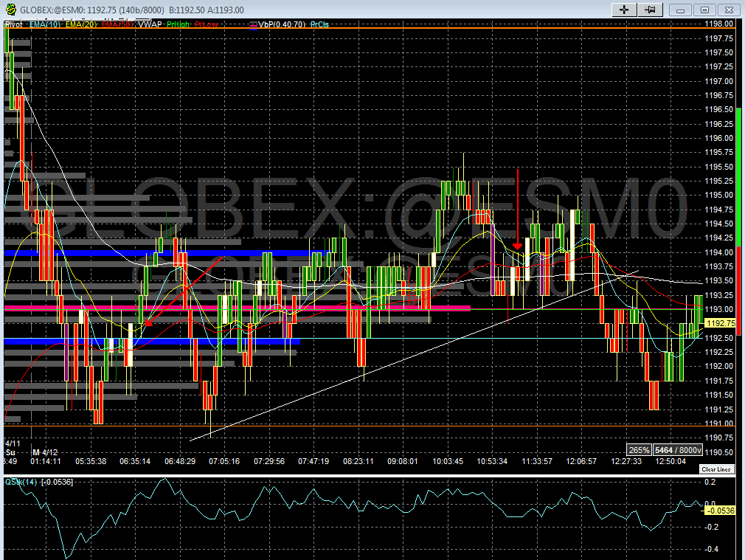Click the 5464 / 8000v volume counter

pyautogui.click(x=678, y=450)
